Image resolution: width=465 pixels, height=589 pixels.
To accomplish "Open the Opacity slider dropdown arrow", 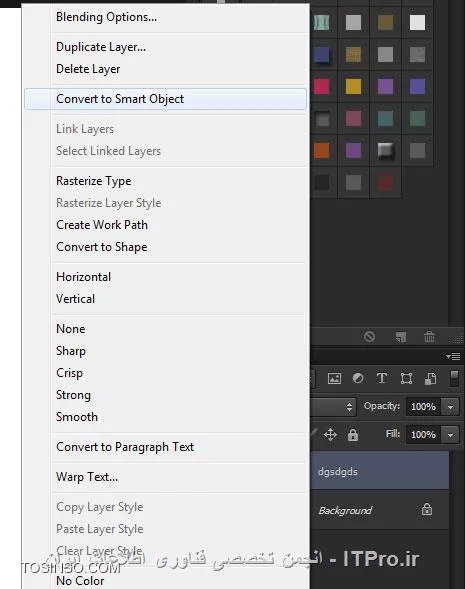I will (x=450, y=406).
